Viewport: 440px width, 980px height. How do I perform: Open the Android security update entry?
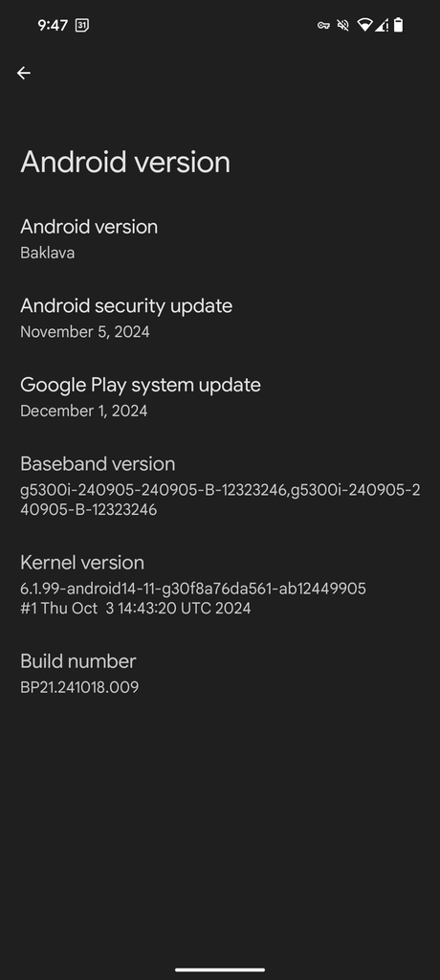coord(220,318)
